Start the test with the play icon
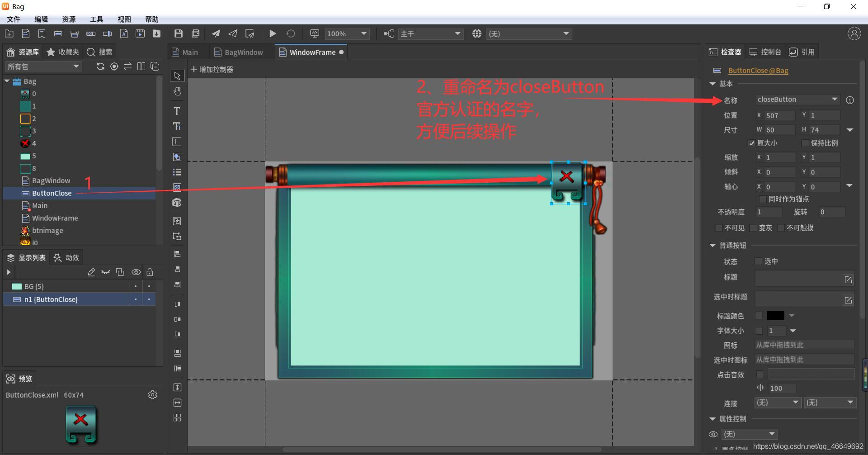Screen dimensions: 868x455 (273, 33)
